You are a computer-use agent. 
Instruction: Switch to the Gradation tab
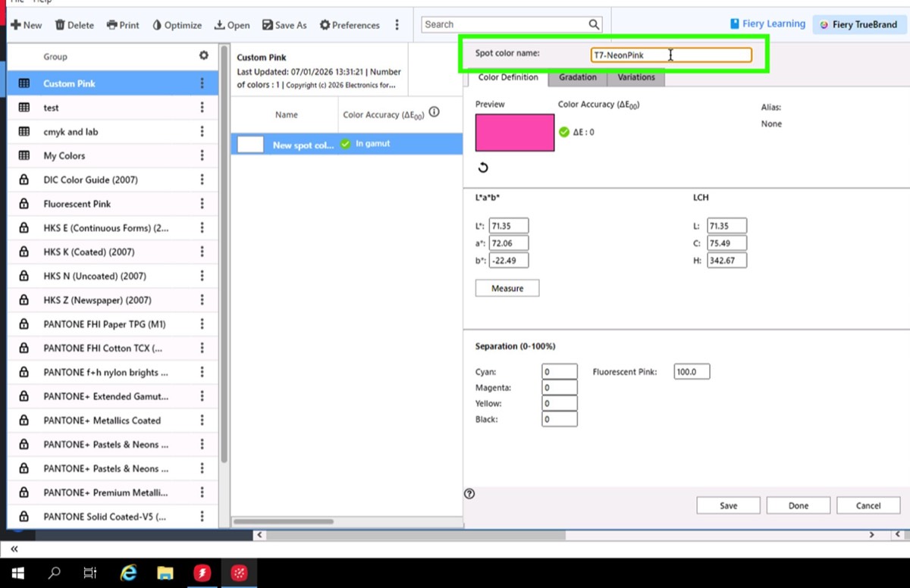577,77
